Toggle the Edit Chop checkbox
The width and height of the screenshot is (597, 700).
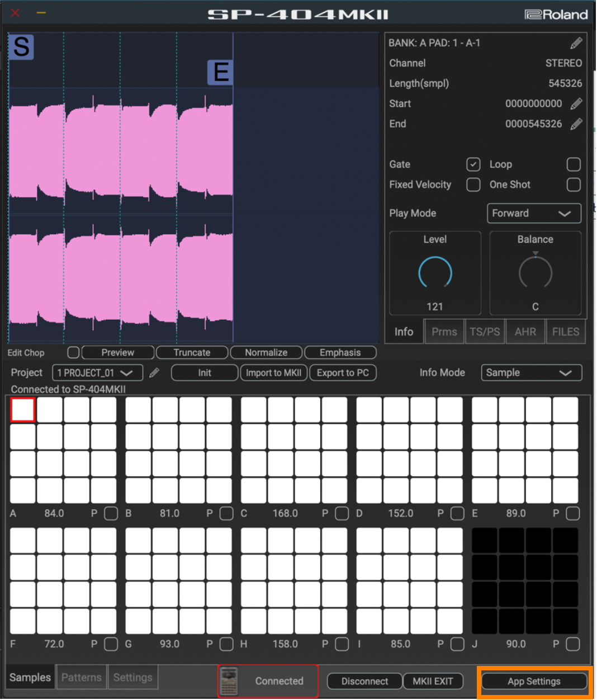pos(73,352)
